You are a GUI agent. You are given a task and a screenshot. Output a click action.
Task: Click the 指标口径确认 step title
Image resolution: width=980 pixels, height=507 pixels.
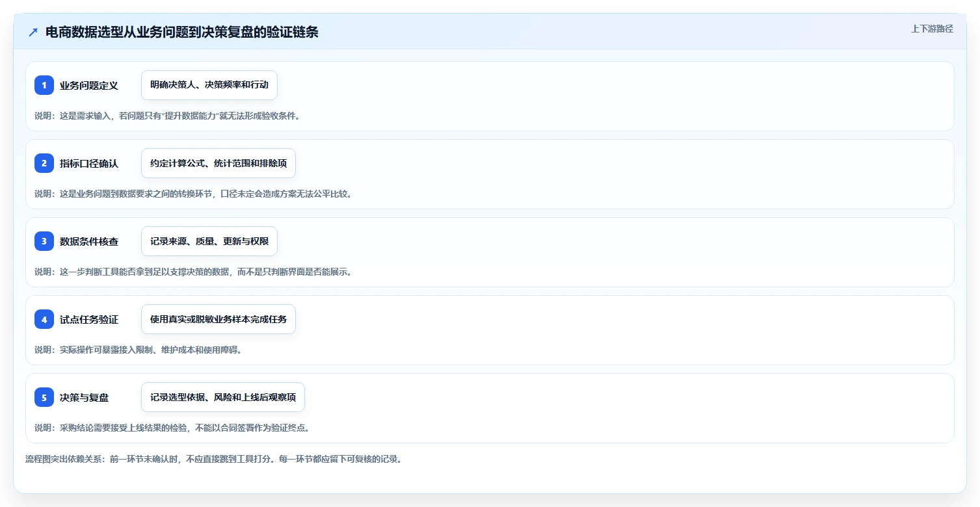click(x=89, y=164)
